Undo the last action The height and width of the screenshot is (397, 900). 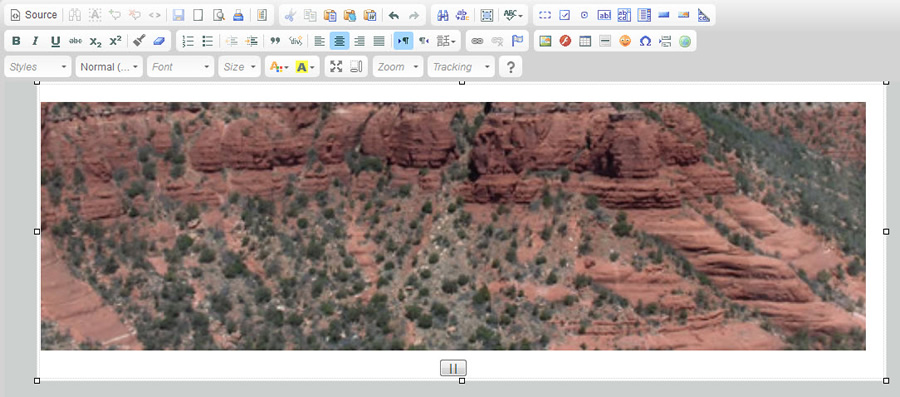[393, 15]
